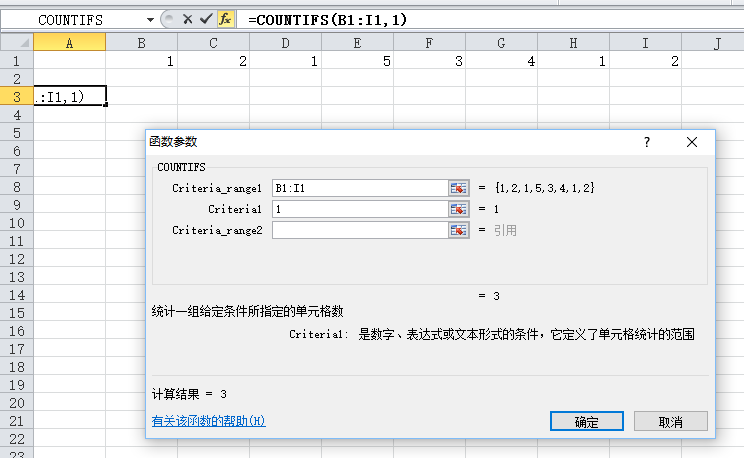The width and height of the screenshot is (744, 458).
Task: Collapse dialog via Criteria_range1 range selector icon
Action: click(x=458, y=188)
